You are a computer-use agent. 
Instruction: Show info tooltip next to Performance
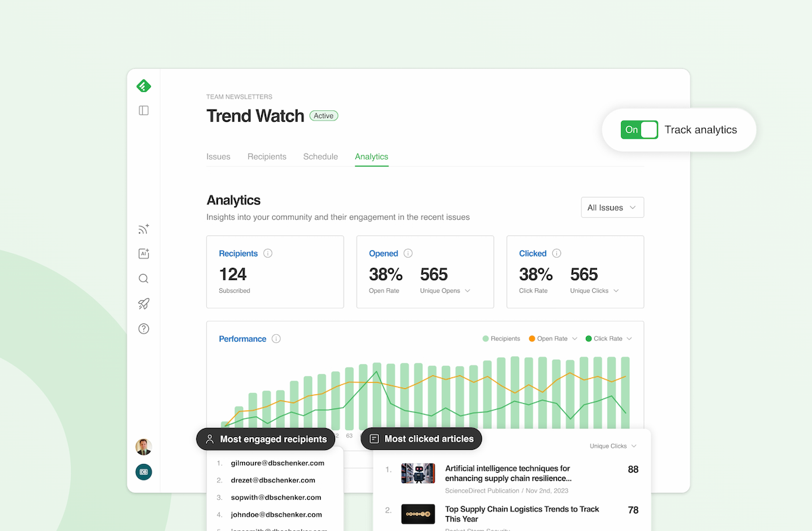click(x=276, y=339)
